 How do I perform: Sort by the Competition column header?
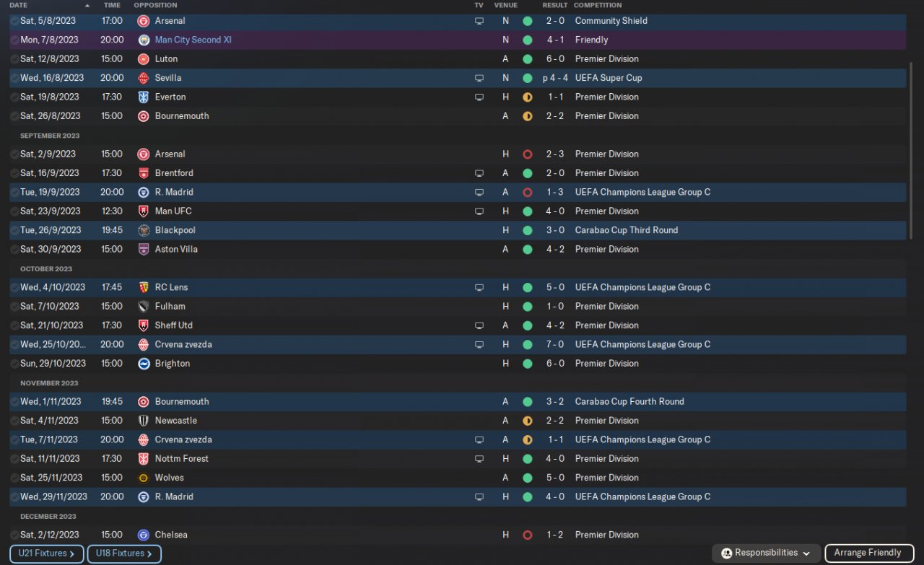click(597, 5)
